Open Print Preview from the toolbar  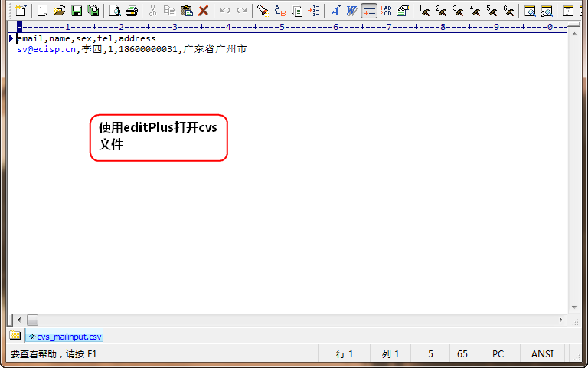pyautogui.click(x=115, y=11)
